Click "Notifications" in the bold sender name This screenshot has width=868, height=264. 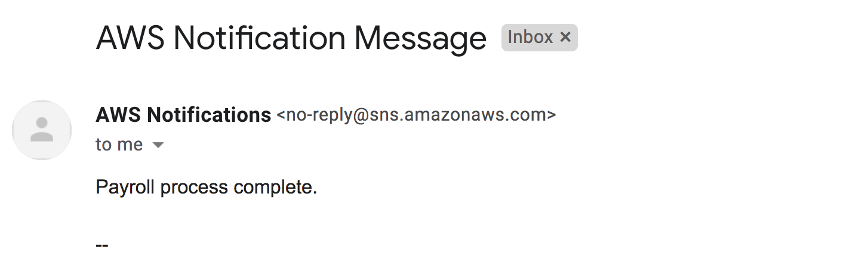tap(209, 114)
